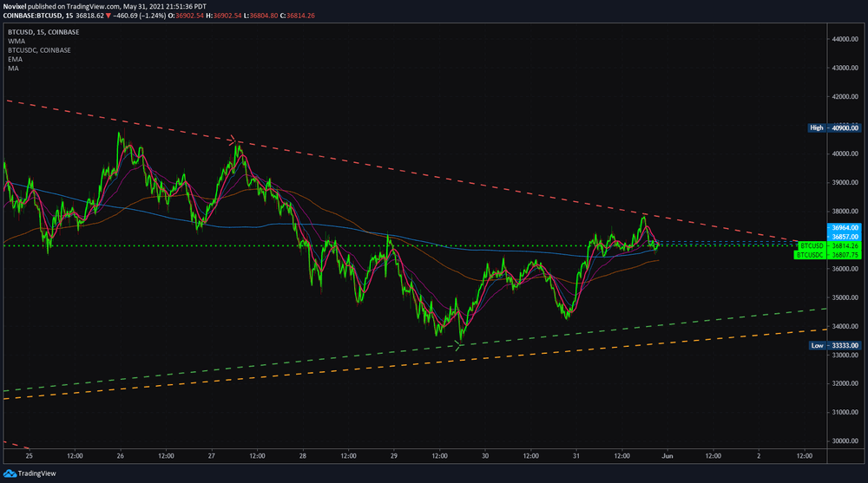Click the Jun label on time axis
Image resolution: width=868 pixels, height=483 pixels.
(666, 455)
